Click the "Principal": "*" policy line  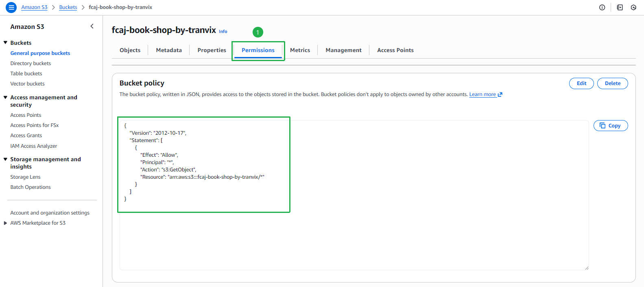pos(157,162)
